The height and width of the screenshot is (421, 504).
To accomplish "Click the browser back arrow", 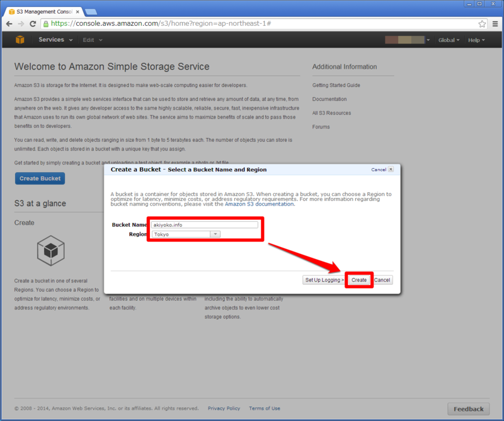I will click(9, 24).
